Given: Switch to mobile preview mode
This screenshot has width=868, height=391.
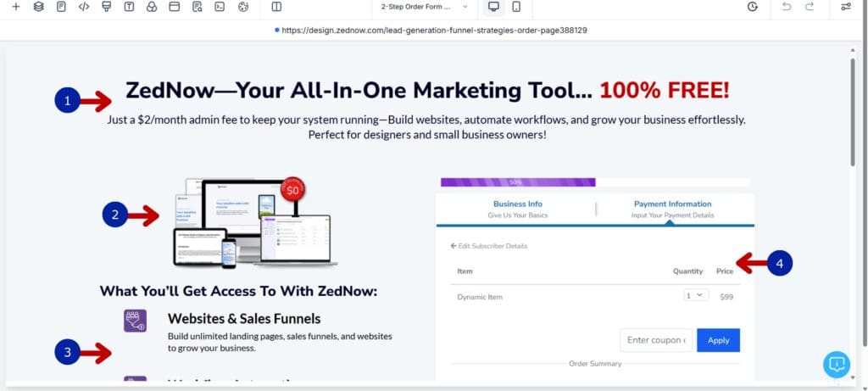Looking at the screenshot, I should pos(516,7).
